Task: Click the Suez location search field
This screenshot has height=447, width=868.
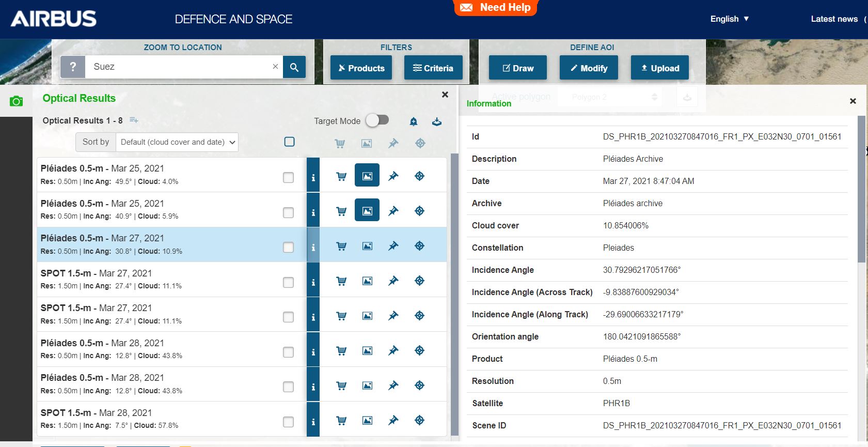Action: click(183, 67)
